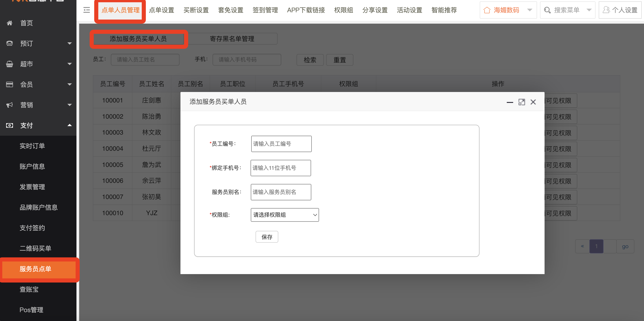Expand the 营销 sidebar menu arrow
644x321 pixels.
[x=70, y=105]
